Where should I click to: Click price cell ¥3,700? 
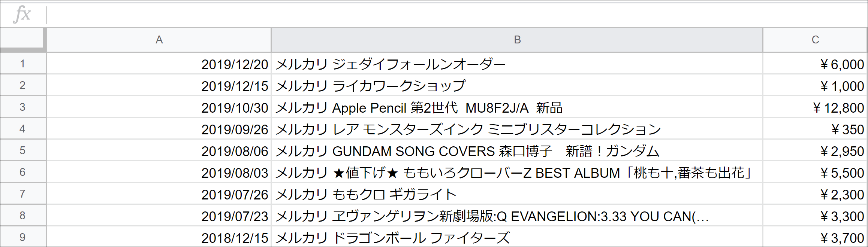tap(815, 237)
